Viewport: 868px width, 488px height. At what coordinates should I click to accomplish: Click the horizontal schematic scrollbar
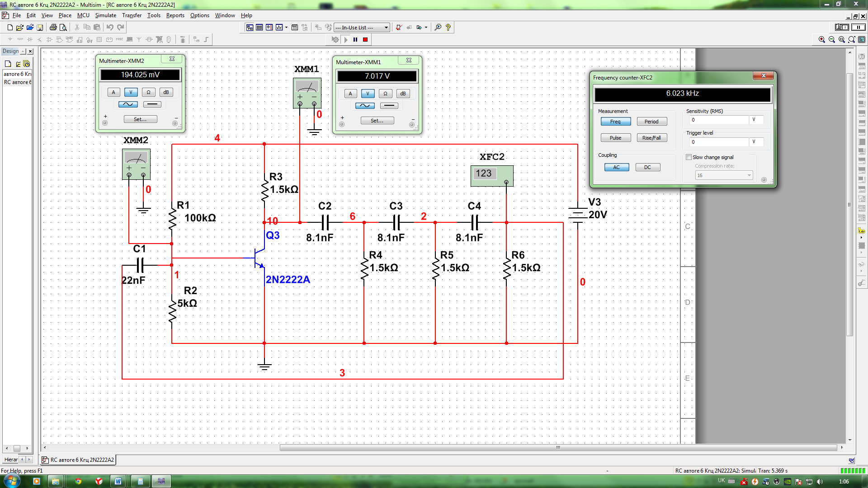click(558, 448)
